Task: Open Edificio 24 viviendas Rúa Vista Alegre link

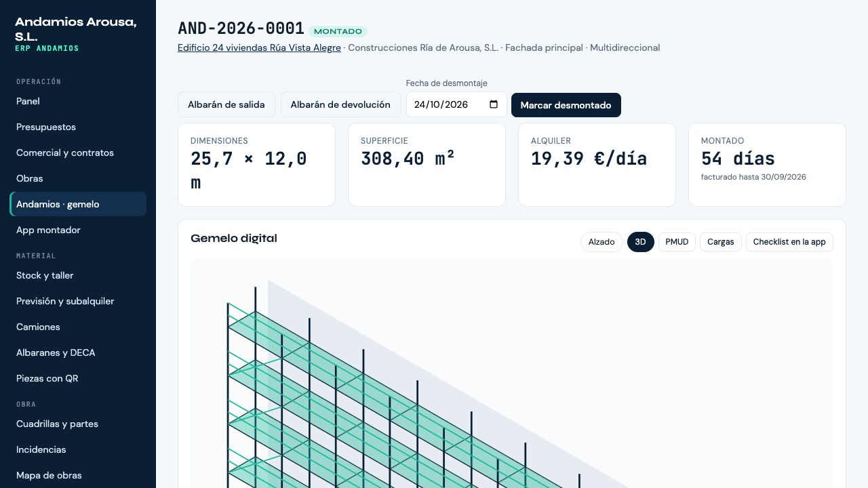Action: coord(259,47)
